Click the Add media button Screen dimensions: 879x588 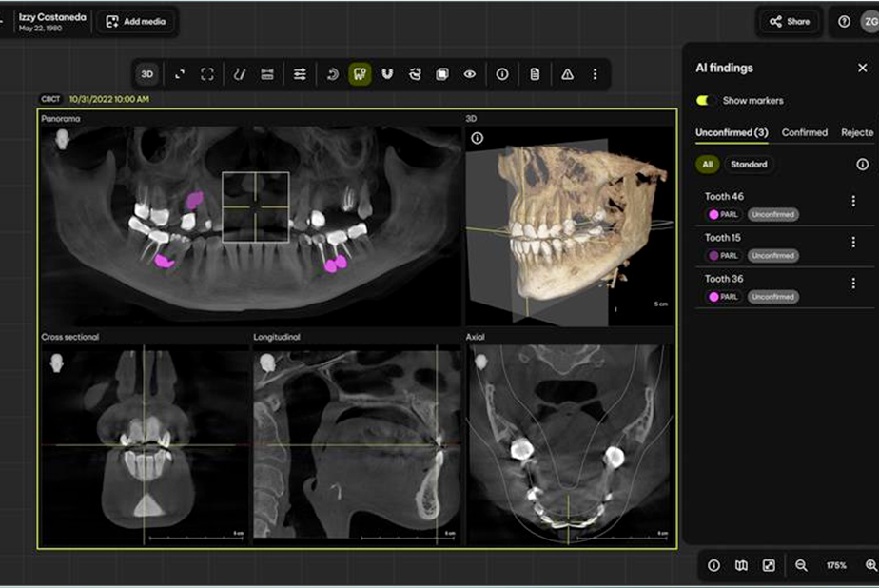[x=136, y=21]
